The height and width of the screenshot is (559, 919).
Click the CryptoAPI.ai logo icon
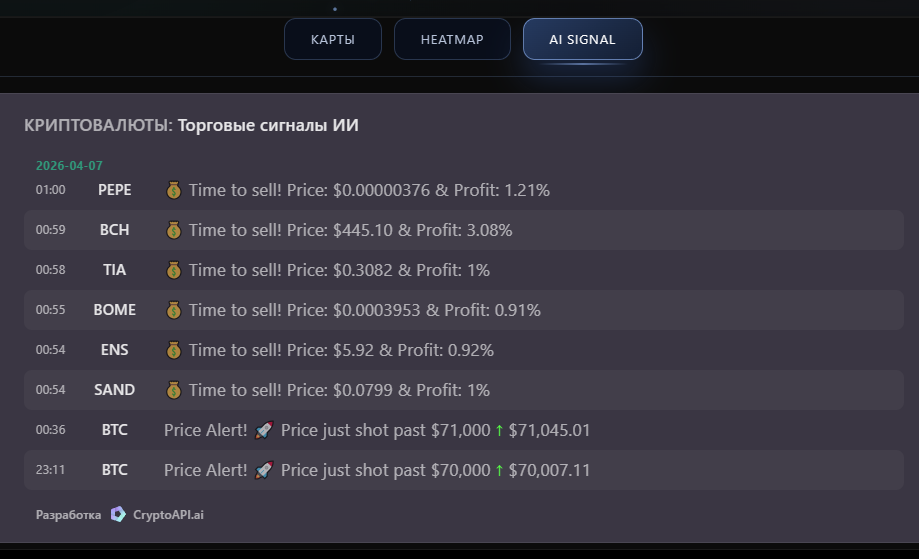[118, 515]
